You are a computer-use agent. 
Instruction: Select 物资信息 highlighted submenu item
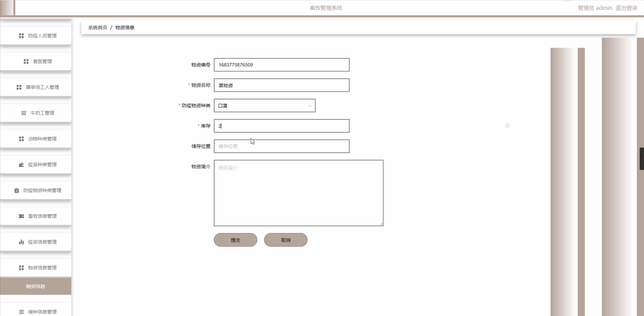click(x=36, y=286)
